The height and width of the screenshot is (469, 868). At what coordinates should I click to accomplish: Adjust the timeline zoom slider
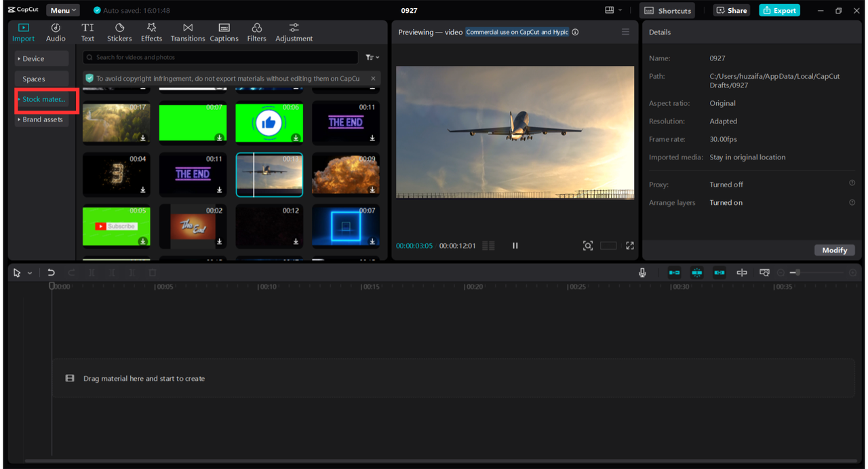pos(816,273)
